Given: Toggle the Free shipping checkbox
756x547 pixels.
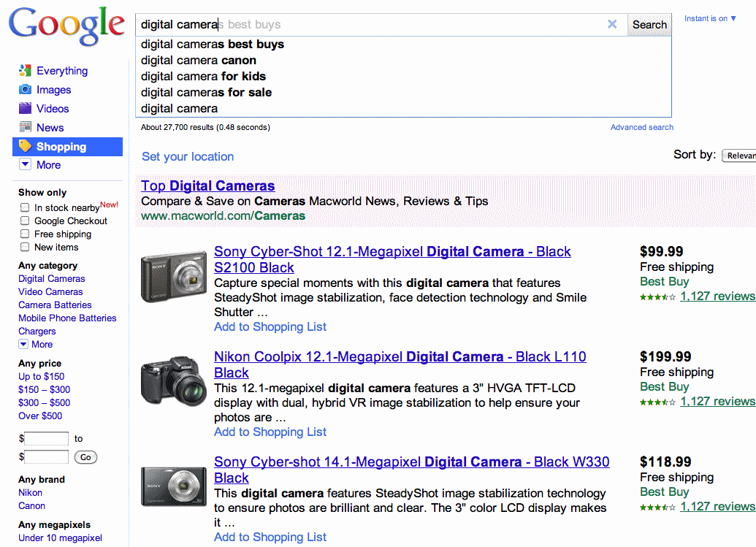Looking at the screenshot, I should coord(25,234).
